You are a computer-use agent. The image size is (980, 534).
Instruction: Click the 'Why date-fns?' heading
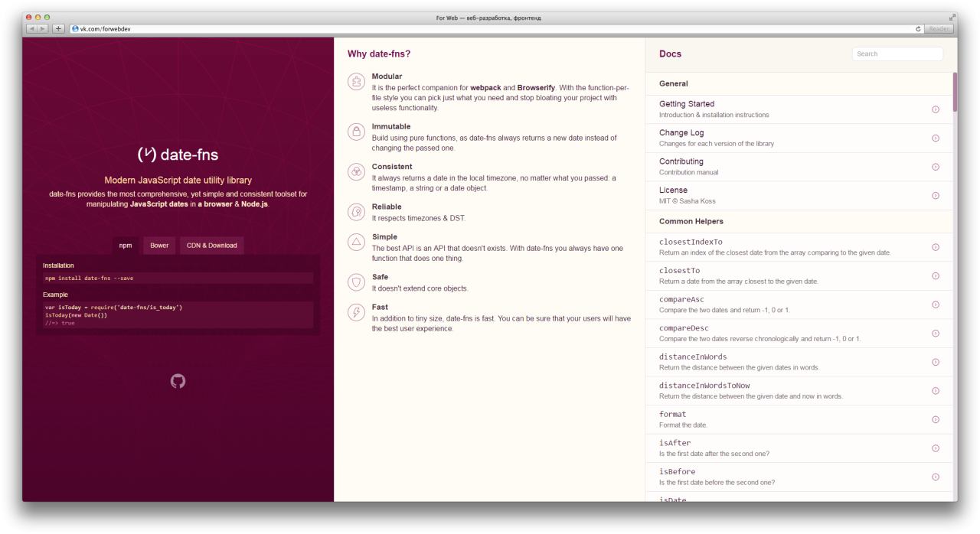click(x=379, y=54)
